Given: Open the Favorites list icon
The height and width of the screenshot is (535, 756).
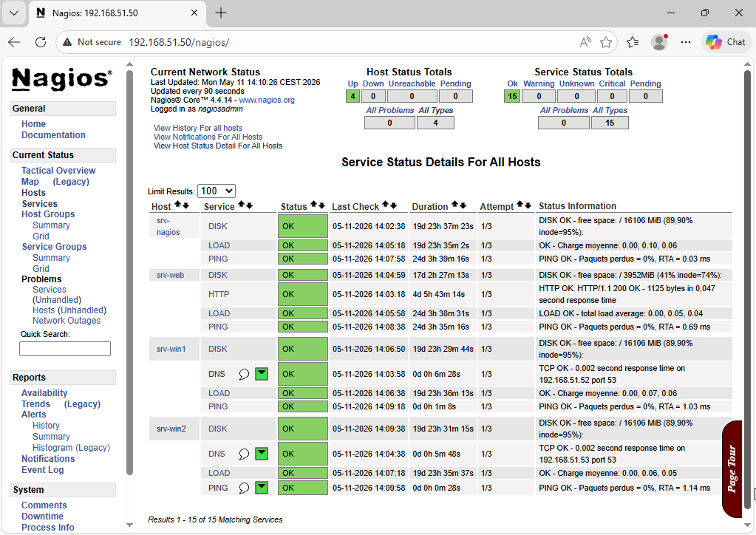Looking at the screenshot, I should (633, 42).
